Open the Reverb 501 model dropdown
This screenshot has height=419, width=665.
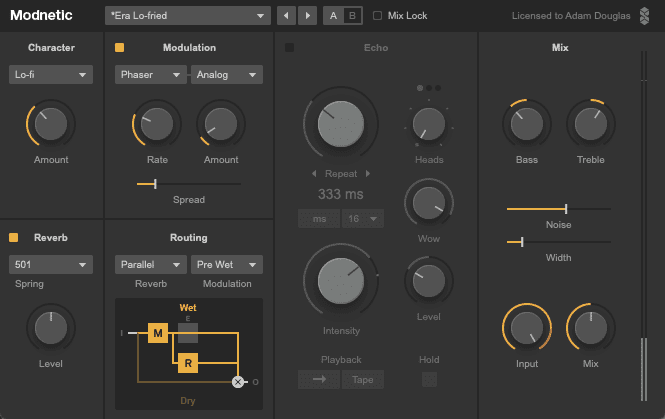coord(51,265)
